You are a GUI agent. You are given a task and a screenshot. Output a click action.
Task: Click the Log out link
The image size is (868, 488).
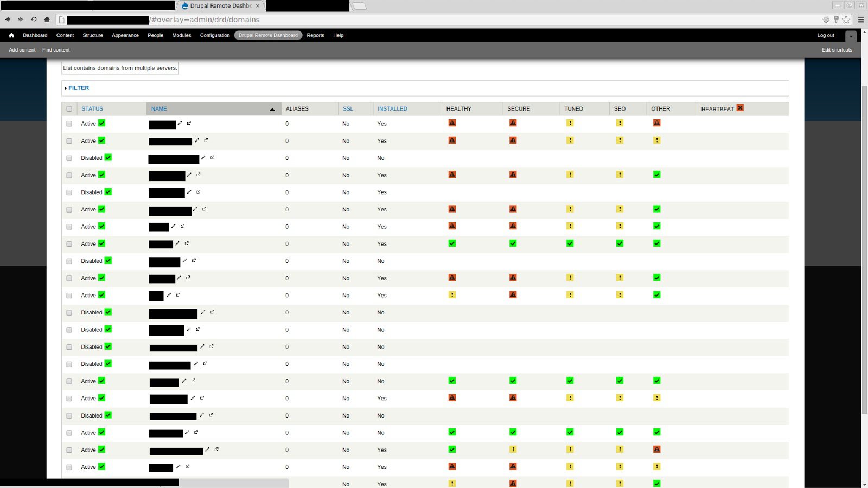825,35
